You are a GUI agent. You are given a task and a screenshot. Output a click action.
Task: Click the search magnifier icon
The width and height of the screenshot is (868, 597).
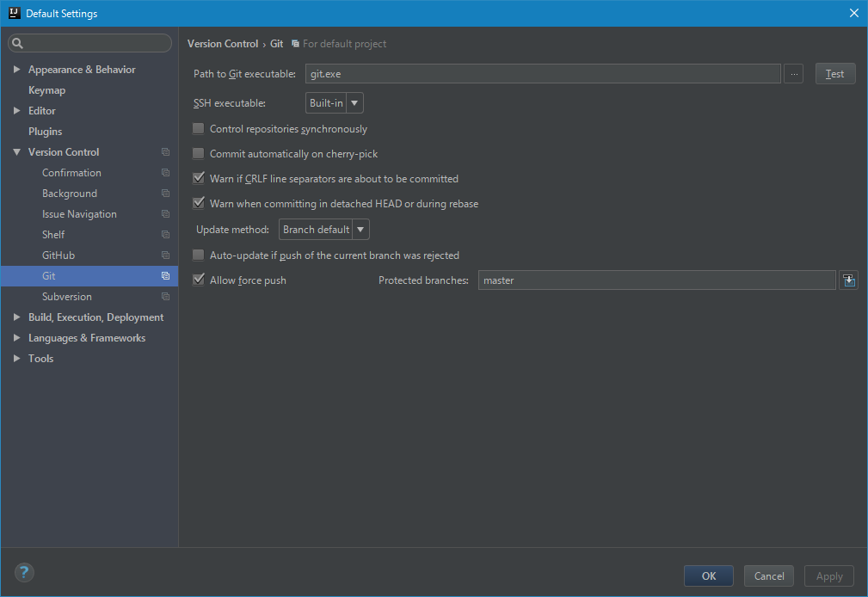(x=18, y=44)
